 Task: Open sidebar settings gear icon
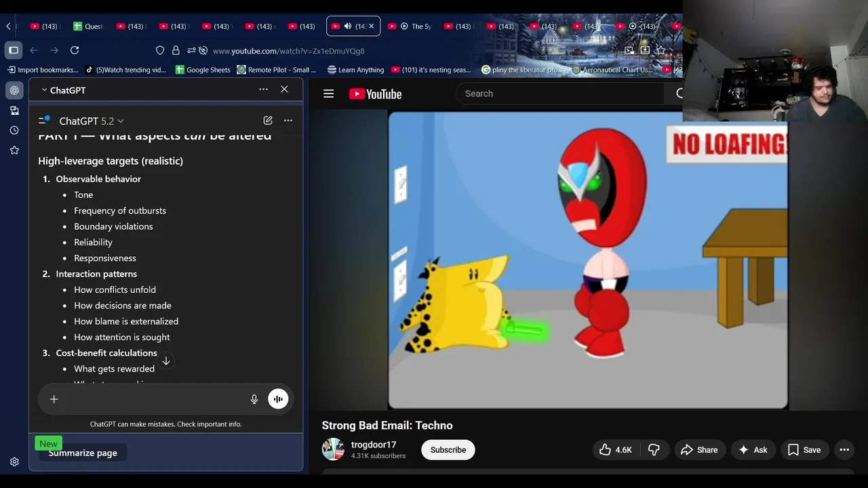click(14, 462)
